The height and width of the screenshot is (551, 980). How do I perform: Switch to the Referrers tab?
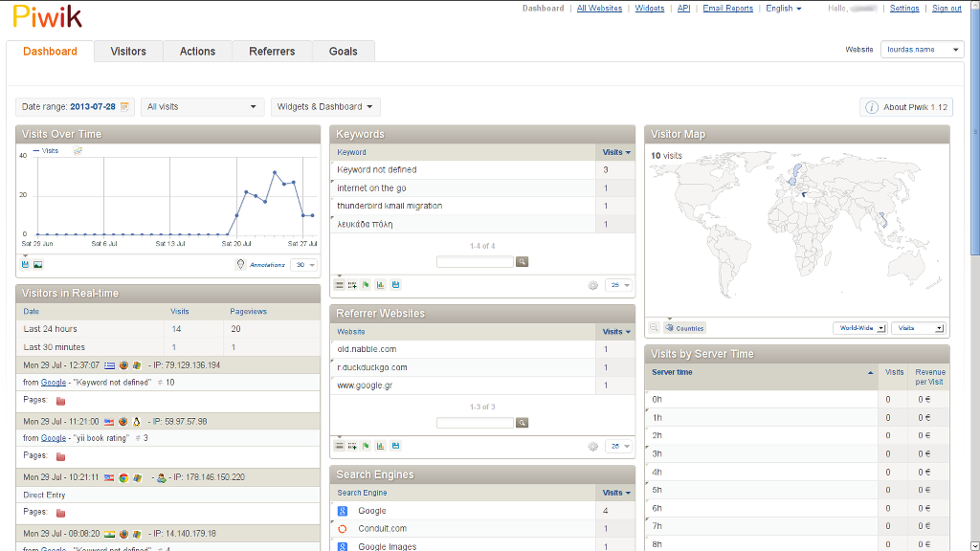(x=272, y=52)
